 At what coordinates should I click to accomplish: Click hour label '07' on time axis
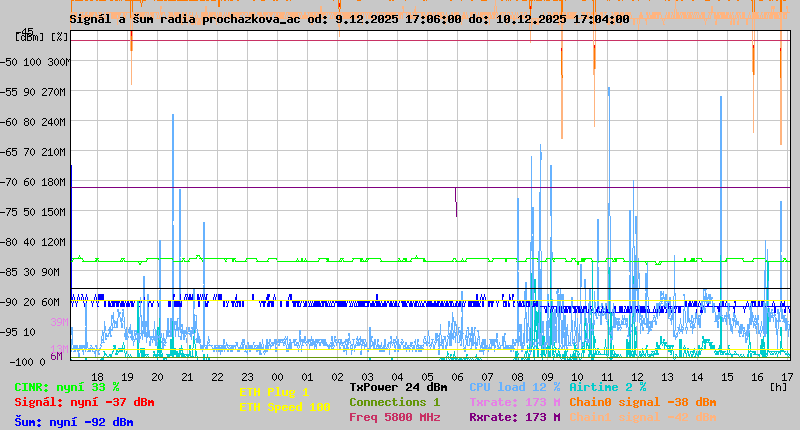point(487,377)
